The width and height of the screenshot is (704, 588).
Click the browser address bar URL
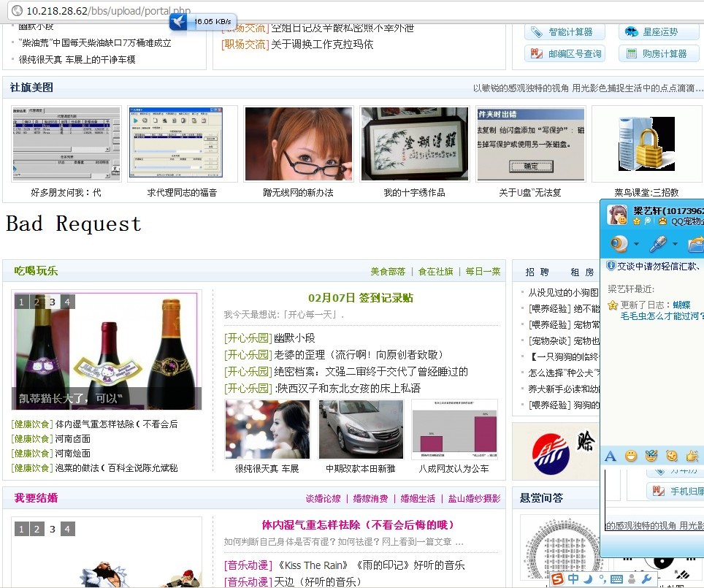click(108, 11)
